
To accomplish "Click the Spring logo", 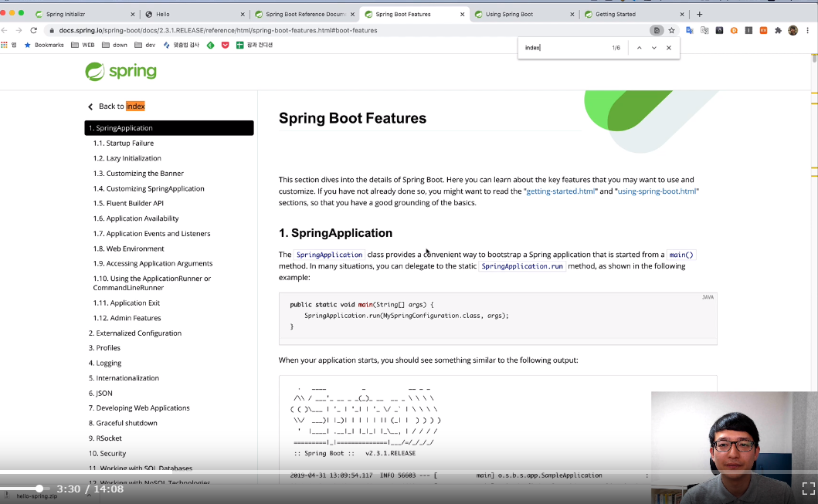I will coord(120,72).
